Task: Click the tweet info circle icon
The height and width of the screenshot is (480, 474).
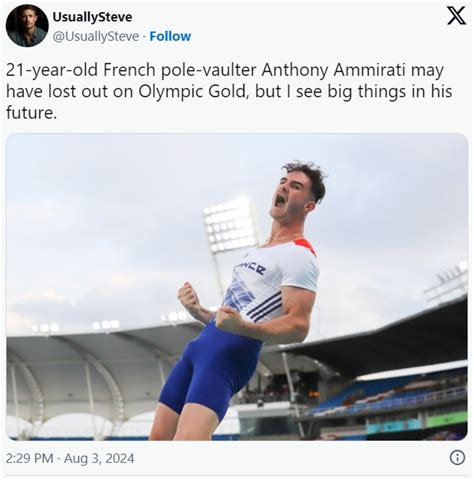Action: (x=457, y=458)
